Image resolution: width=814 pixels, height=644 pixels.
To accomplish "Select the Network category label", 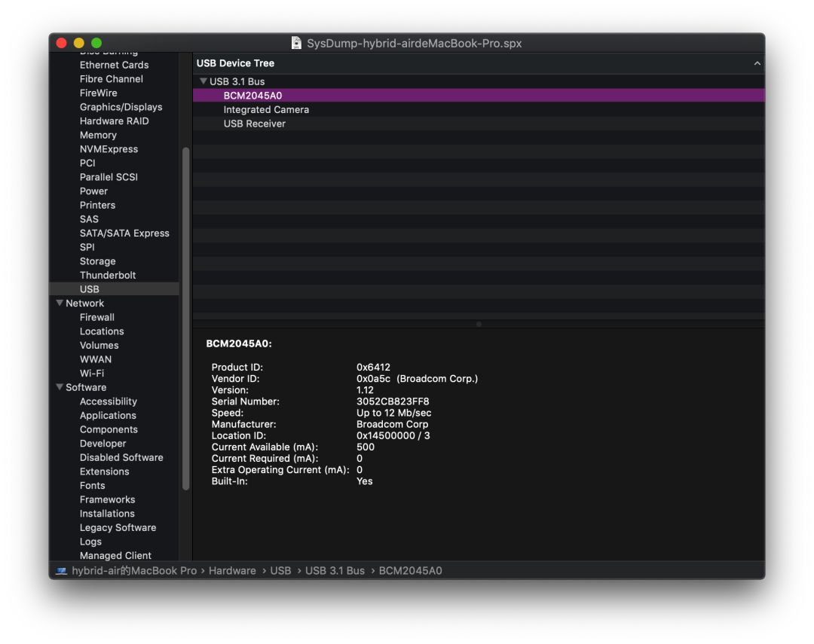I will 84,303.
